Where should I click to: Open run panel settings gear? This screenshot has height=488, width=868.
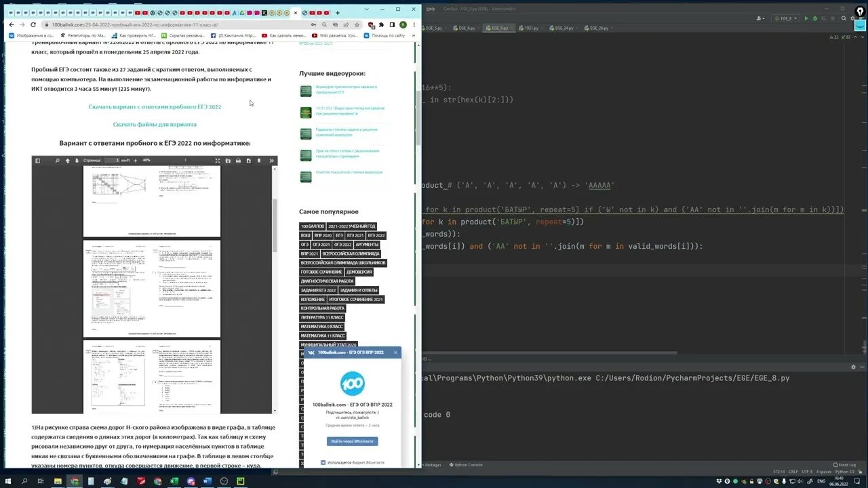(x=853, y=367)
